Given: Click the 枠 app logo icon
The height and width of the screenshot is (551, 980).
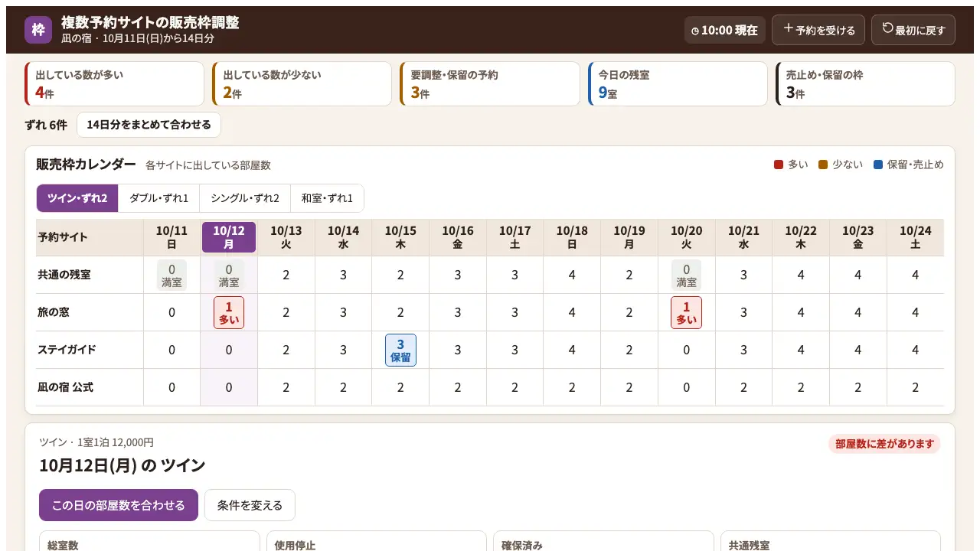Looking at the screenshot, I should (x=38, y=30).
